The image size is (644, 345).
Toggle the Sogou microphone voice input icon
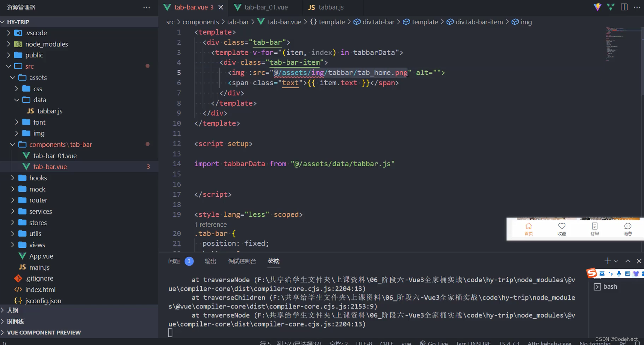point(619,274)
